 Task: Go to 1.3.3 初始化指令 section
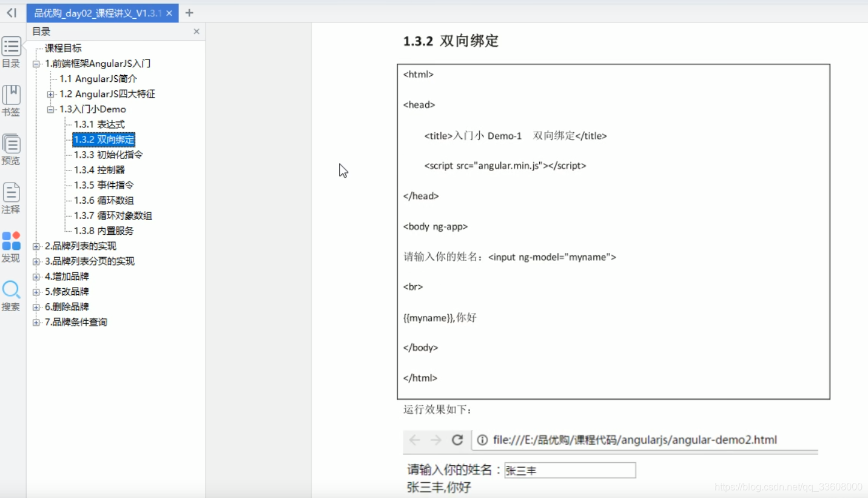109,155
